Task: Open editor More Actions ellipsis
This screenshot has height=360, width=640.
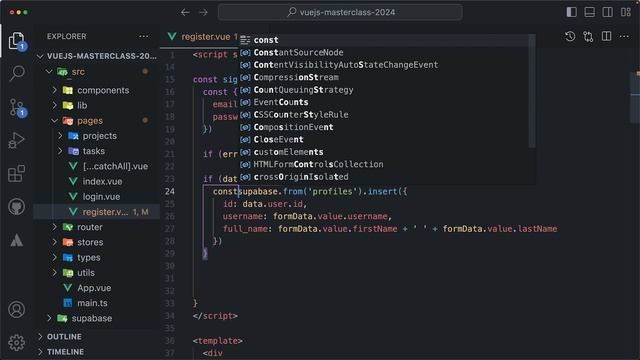Action: (624, 36)
